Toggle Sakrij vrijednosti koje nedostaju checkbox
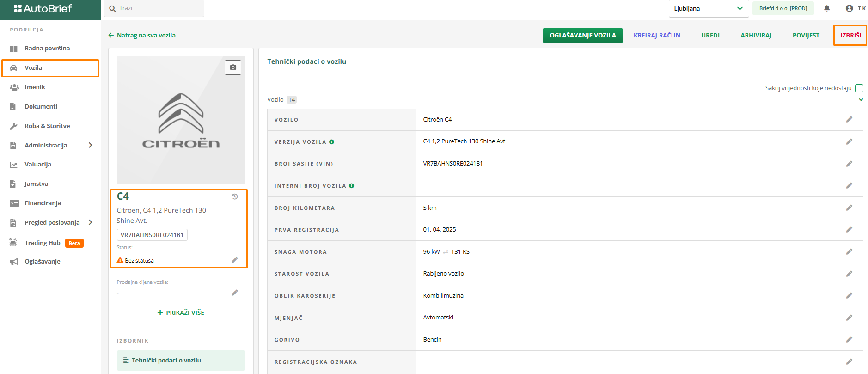 859,88
